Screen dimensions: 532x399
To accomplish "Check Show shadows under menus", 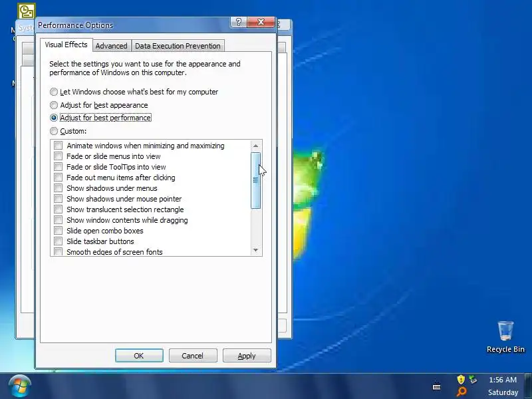I will pos(58,188).
